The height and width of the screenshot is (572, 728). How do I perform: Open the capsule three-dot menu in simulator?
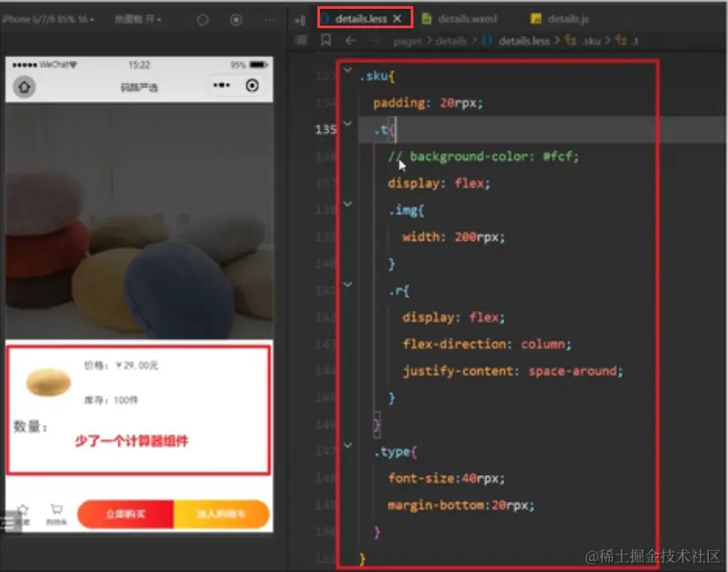(221, 85)
